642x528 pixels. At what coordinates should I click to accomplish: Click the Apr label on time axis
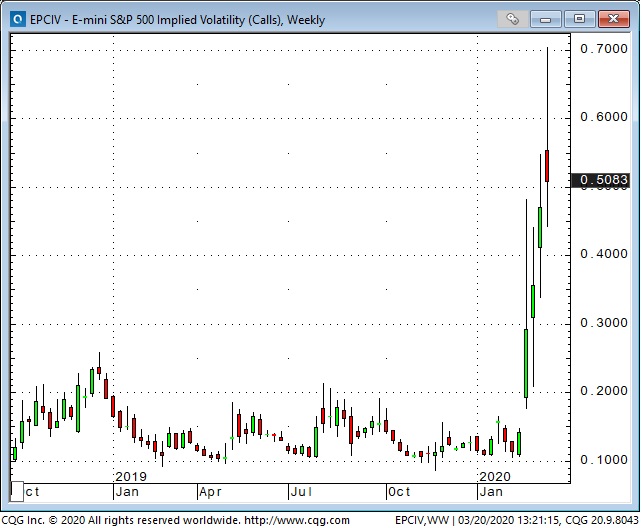pos(210,492)
